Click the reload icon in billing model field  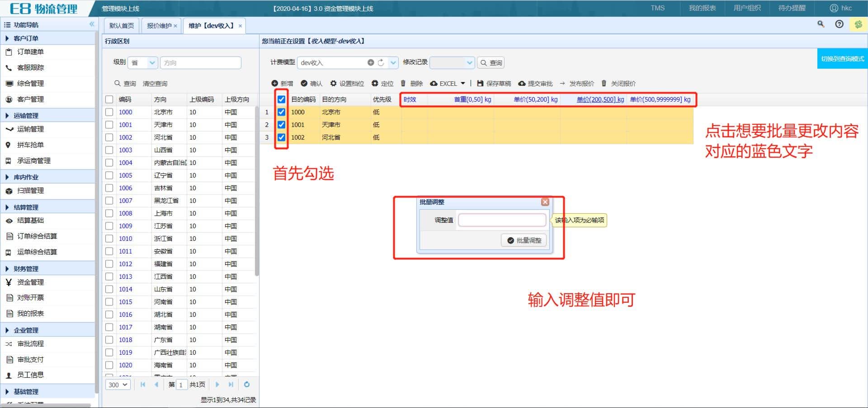click(x=381, y=63)
